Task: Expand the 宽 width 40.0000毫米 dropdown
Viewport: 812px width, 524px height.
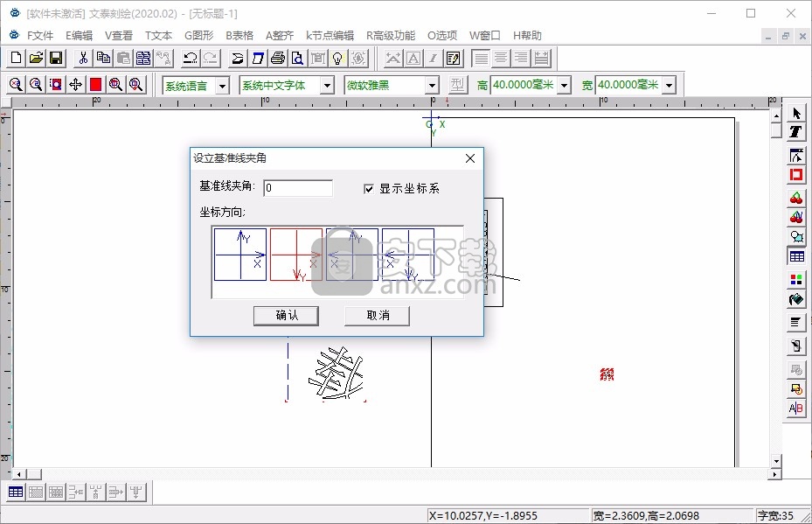Action: pyautogui.click(x=670, y=85)
